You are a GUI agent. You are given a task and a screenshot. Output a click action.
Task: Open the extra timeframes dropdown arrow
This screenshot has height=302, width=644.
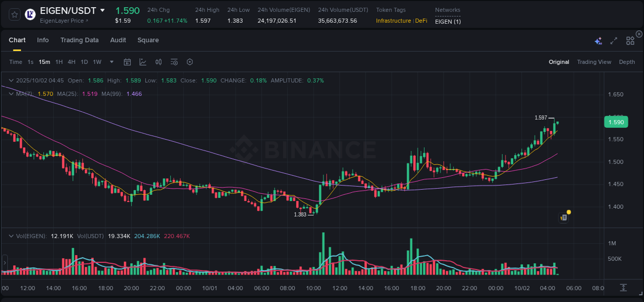point(111,61)
